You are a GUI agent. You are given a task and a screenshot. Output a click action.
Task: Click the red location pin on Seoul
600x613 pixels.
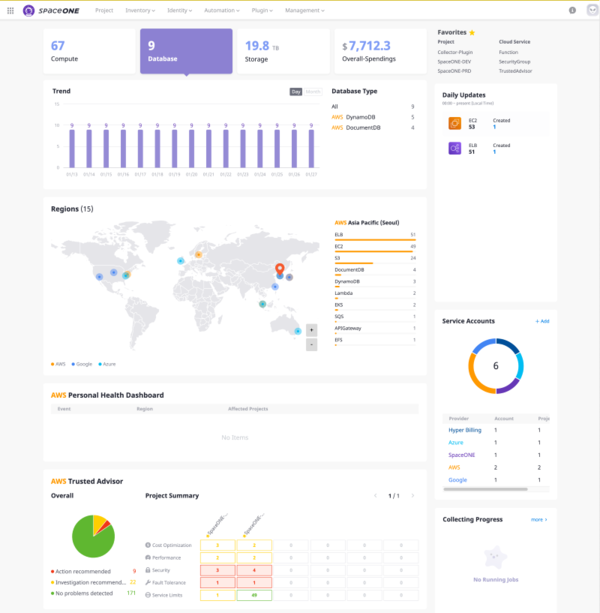(x=279, y=269)
